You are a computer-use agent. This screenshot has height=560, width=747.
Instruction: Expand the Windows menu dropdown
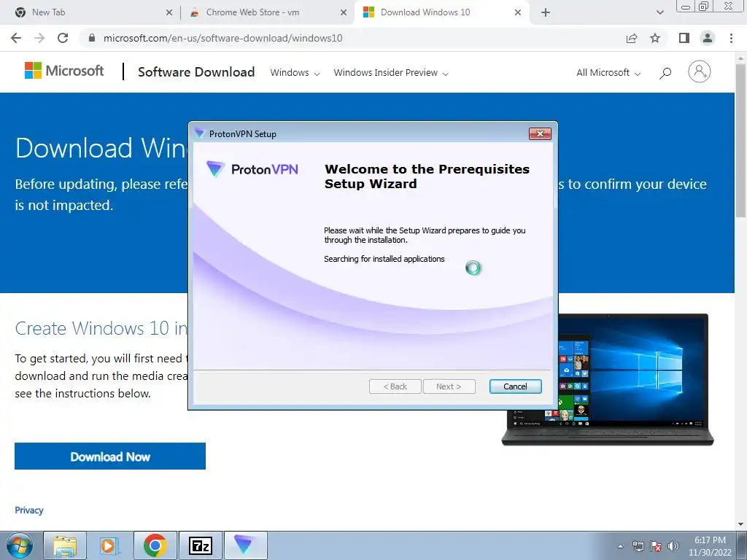[295, 73]
